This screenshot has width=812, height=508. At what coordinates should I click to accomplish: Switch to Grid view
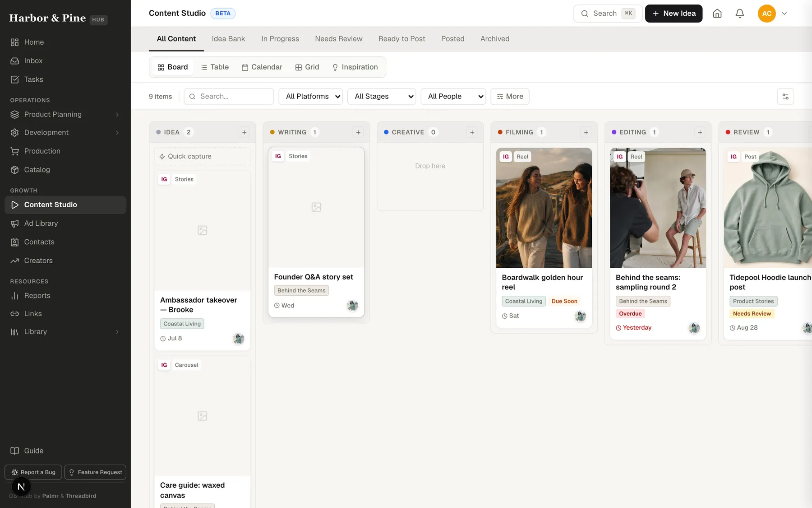click(x=307, y=67)
